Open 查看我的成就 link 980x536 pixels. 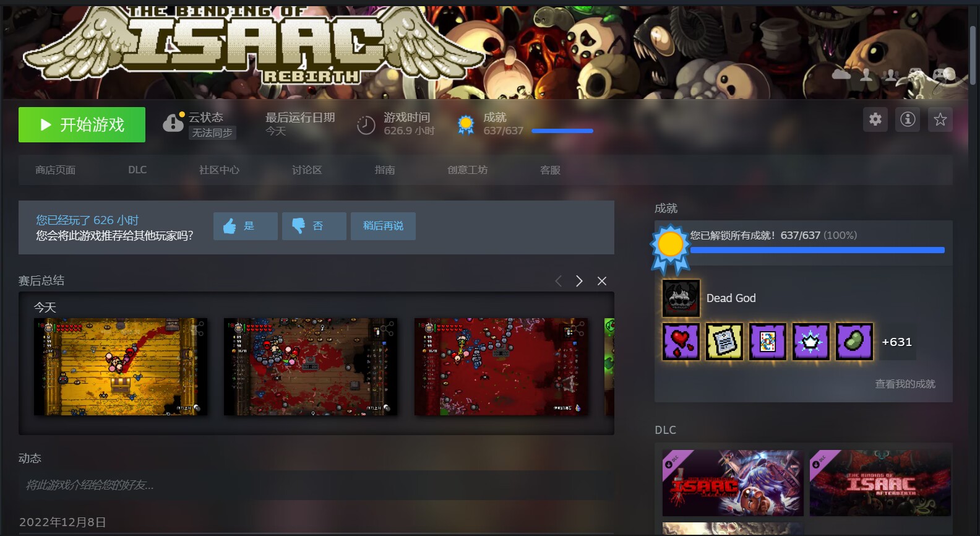(x=905, y=384)
